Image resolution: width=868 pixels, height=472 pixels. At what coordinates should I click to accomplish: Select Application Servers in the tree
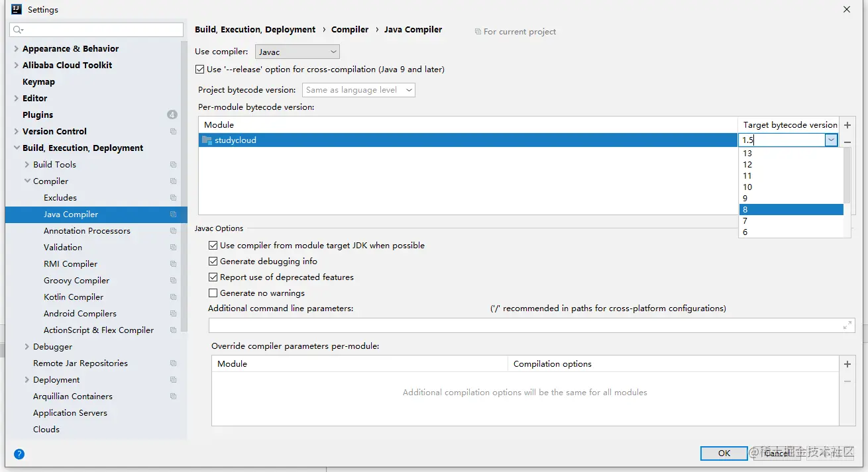click(x=70, y=413)
